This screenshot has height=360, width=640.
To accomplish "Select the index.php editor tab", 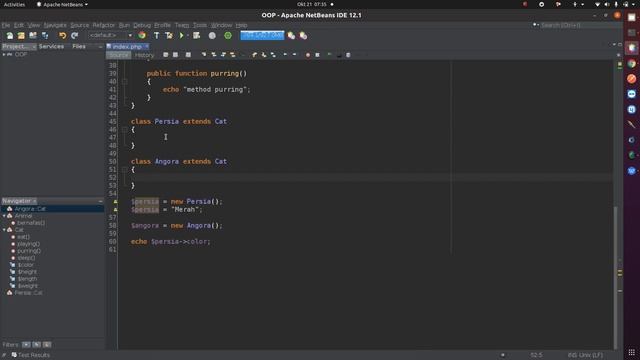I will (x=127, y=47).
